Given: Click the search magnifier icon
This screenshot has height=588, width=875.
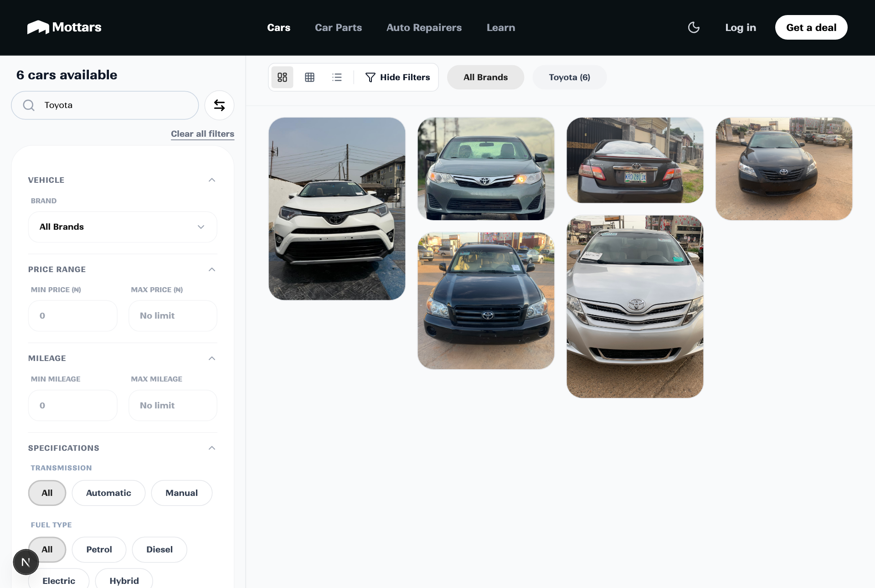Looking at the screenshot, I should coord(29,105).
